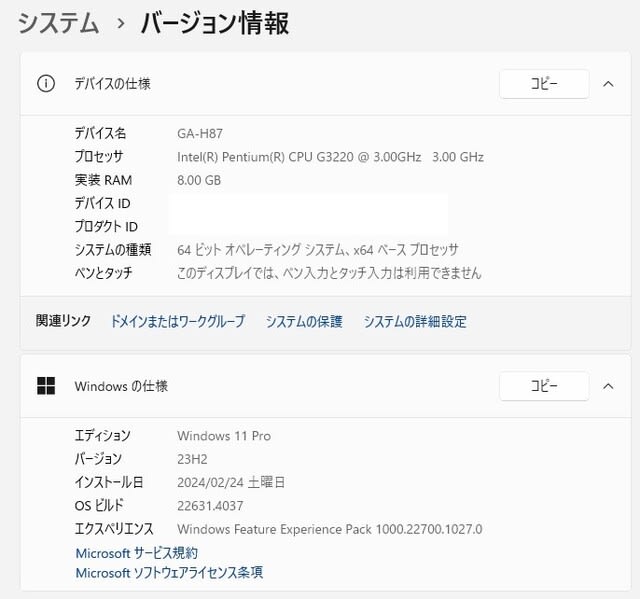Collapse the Windows の仕様 section chevron
Image resolution: width=640 pixels, height=599 pixels.
608,386
